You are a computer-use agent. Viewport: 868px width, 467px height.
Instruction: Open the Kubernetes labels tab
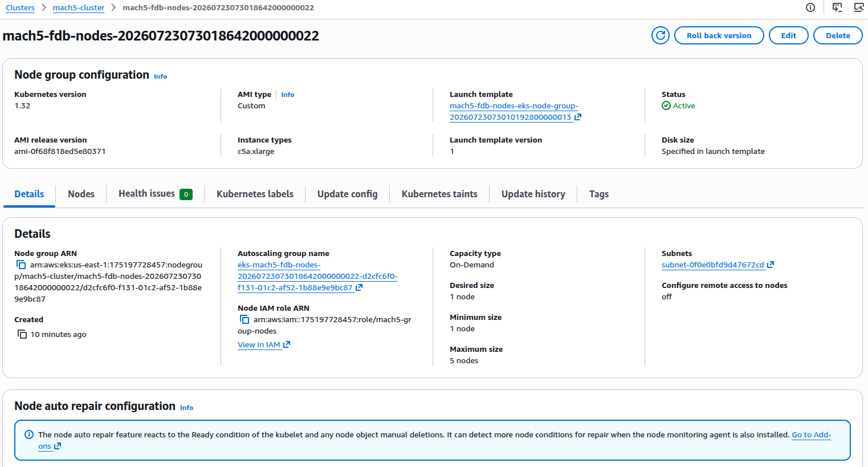[255, 194]
